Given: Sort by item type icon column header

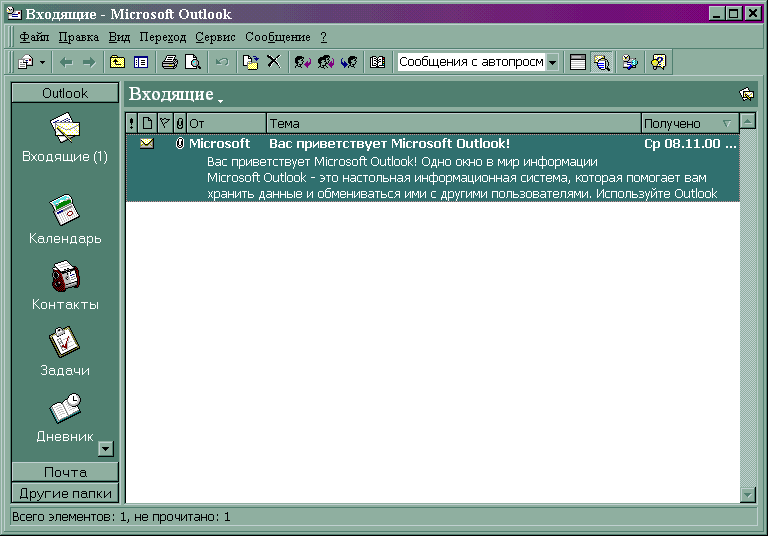Looking at the screenshot, I should point(147,123).
